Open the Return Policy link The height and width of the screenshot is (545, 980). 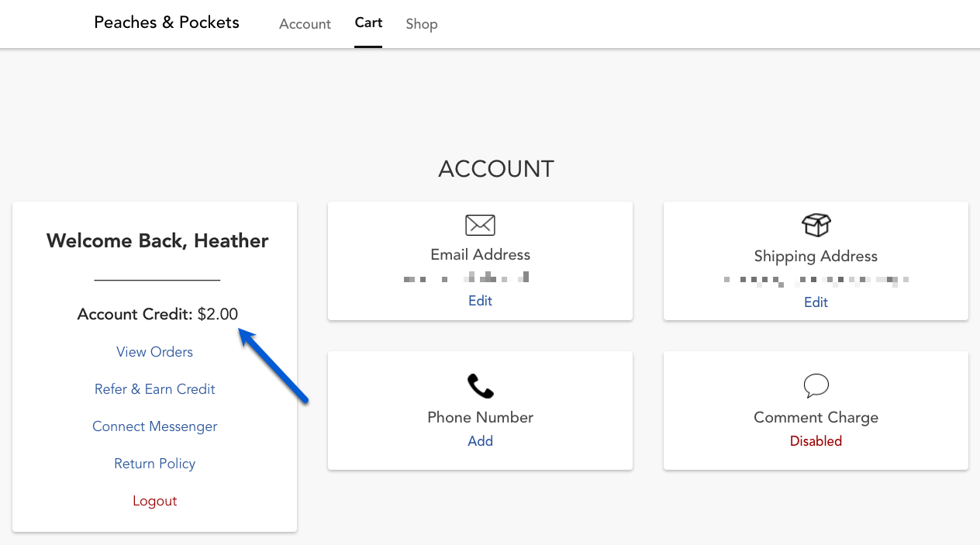pos(154,464)
